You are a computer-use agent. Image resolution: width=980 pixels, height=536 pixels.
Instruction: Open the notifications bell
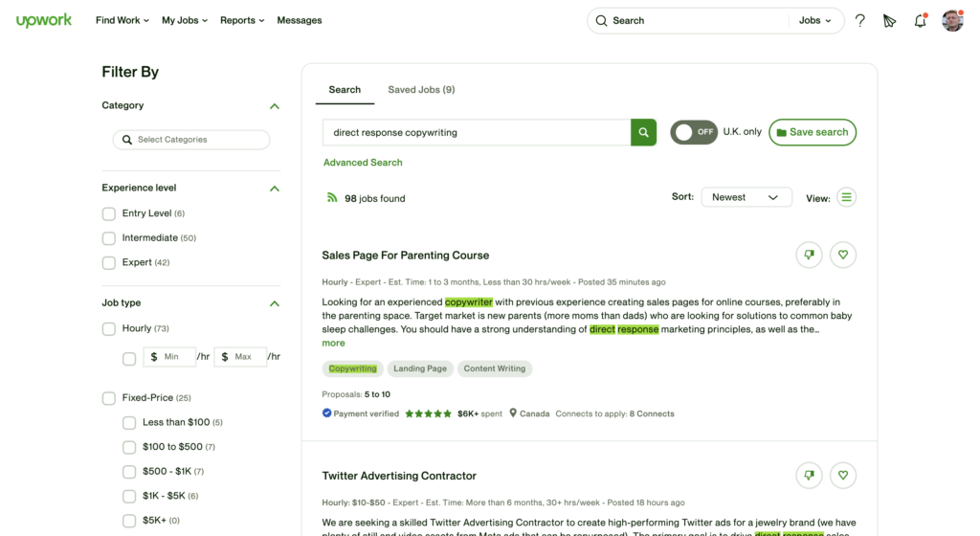pos(920,20)
